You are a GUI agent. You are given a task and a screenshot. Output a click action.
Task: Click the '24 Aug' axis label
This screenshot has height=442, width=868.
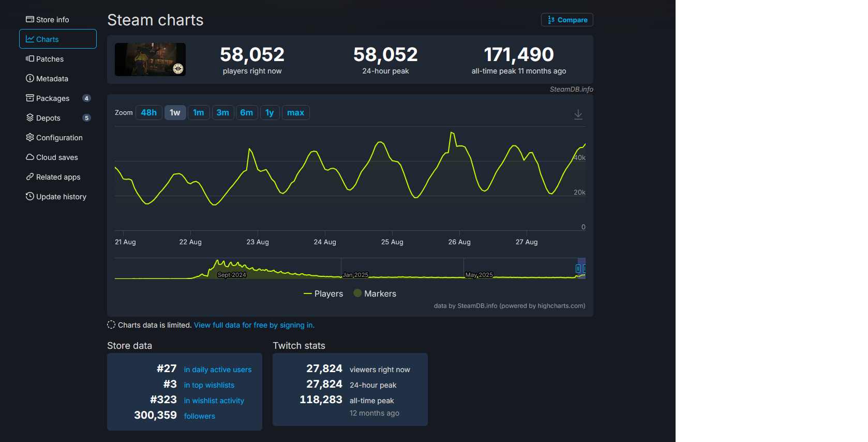[325, 242]
